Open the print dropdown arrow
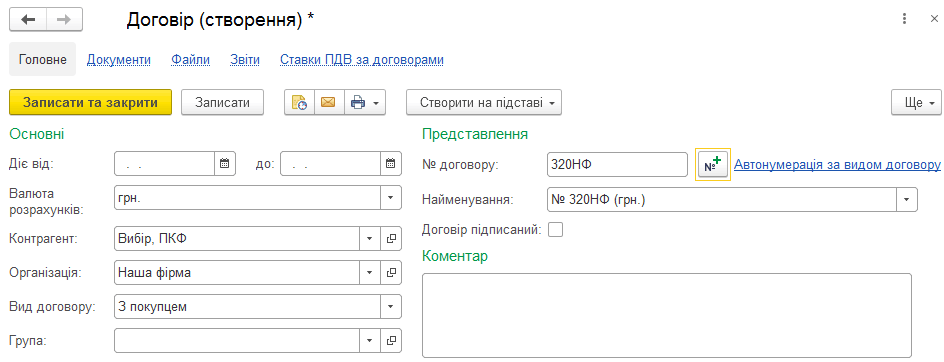944x362 pixels. click(376, 103)
